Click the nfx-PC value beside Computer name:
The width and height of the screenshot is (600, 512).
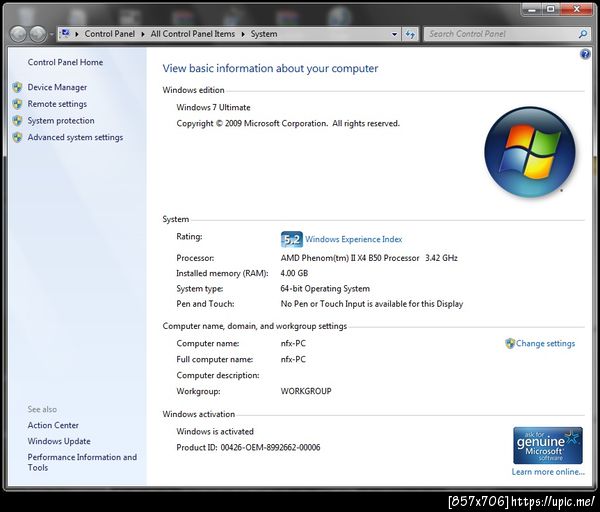[x=293, y=343]
